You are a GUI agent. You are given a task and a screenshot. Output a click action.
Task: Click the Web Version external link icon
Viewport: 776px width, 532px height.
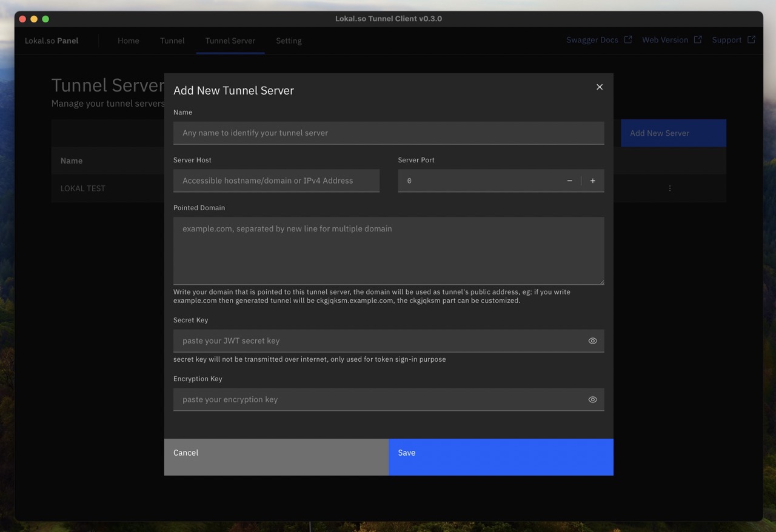(x=697, y=39)
